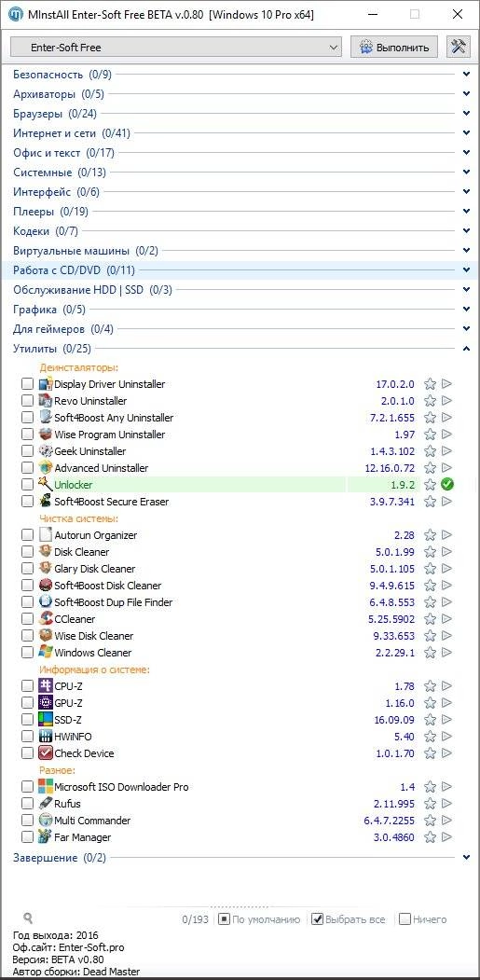Click the Unlocker wand icon
Viewport: 480px width, 980px height.
point(46,484)
